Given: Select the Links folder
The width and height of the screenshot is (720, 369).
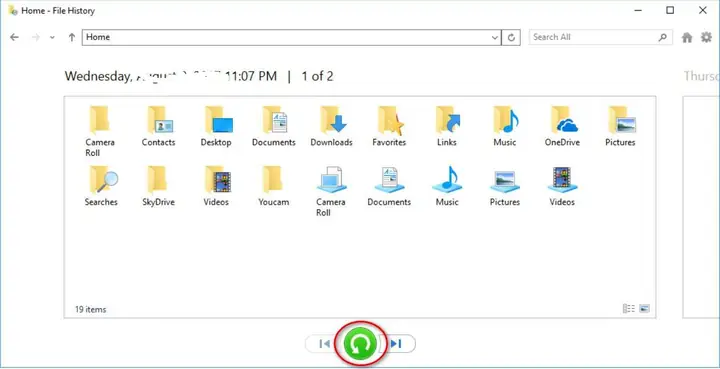Looking at the screenshot, I should 447,127.
